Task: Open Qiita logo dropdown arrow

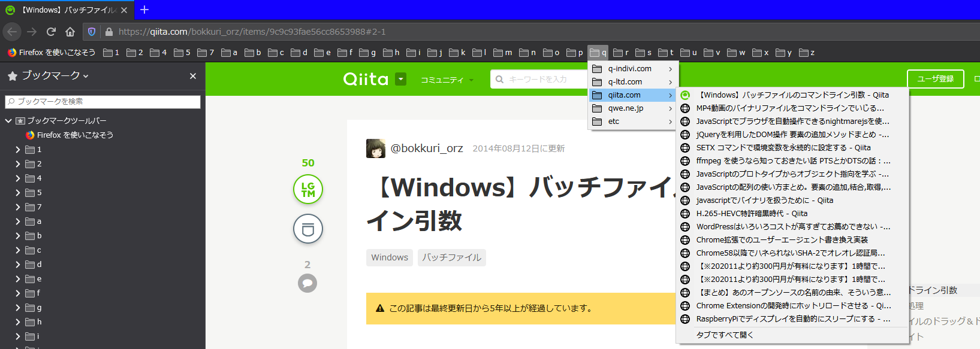Action: pyautogui.click(x=401, y=79)
